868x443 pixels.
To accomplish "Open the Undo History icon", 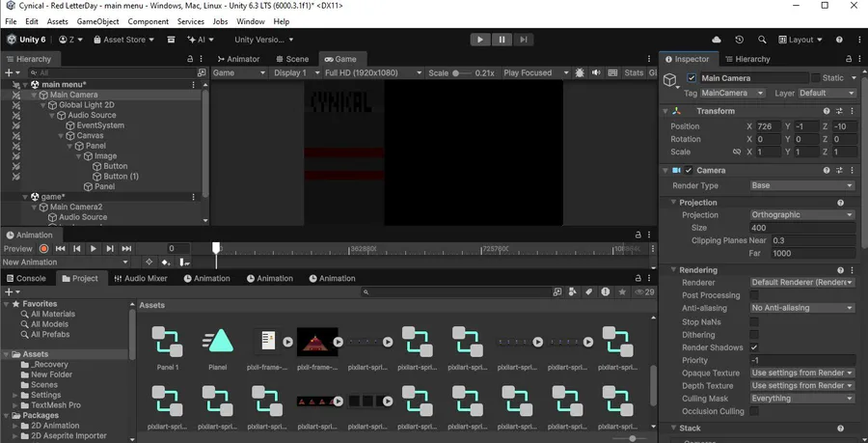I will 739,40.
